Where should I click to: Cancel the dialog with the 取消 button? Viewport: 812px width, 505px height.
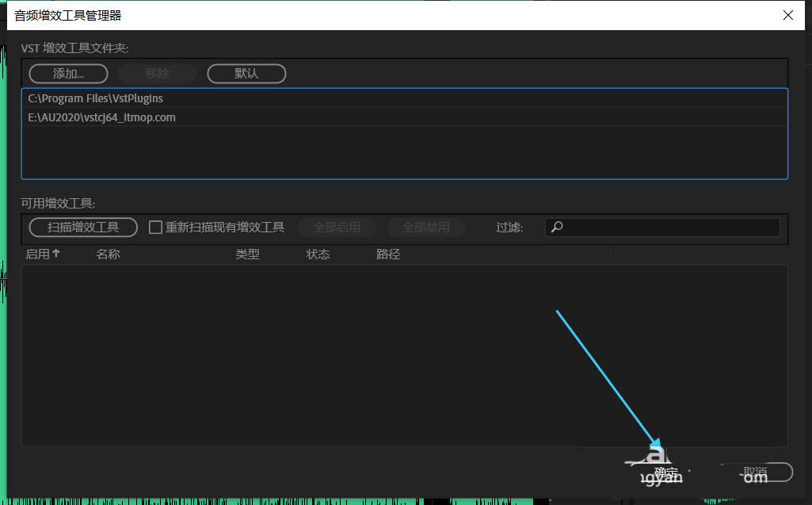pos(754,472)
